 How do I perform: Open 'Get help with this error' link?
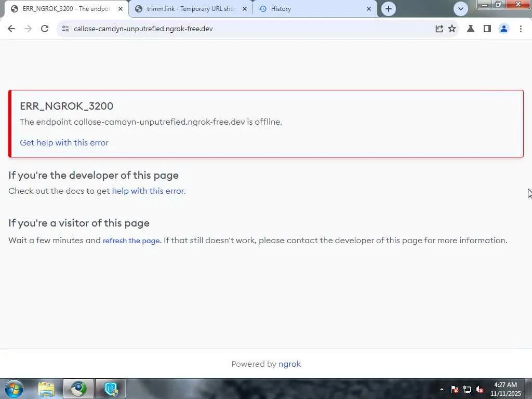64,142
